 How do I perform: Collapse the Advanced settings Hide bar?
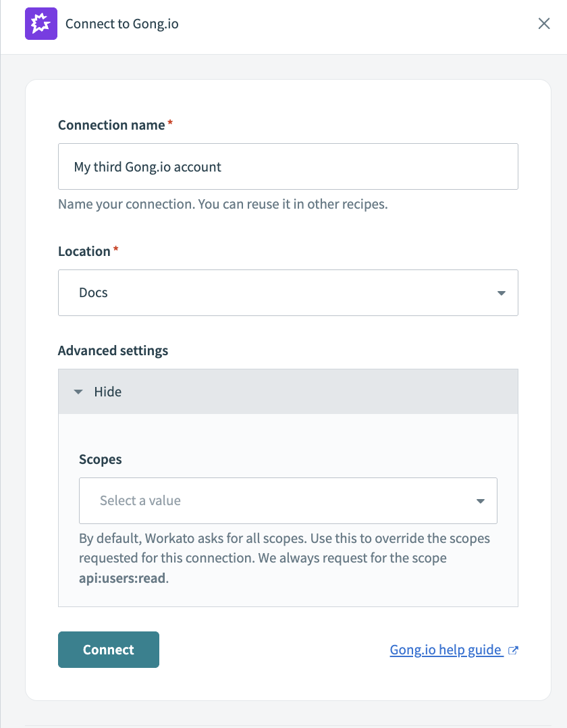point(288,392)
